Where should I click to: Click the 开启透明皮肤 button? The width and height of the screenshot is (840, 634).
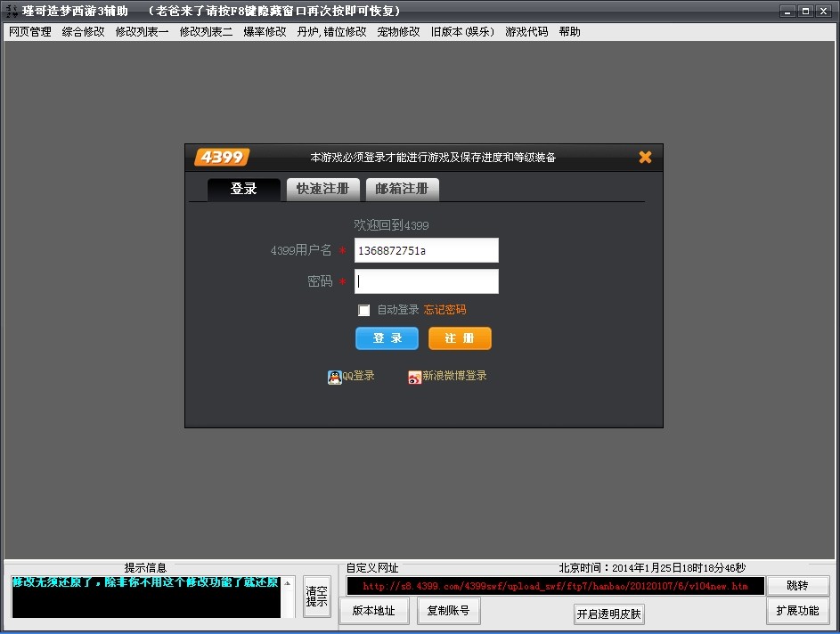pyautogui.click(x=609, y=614)
